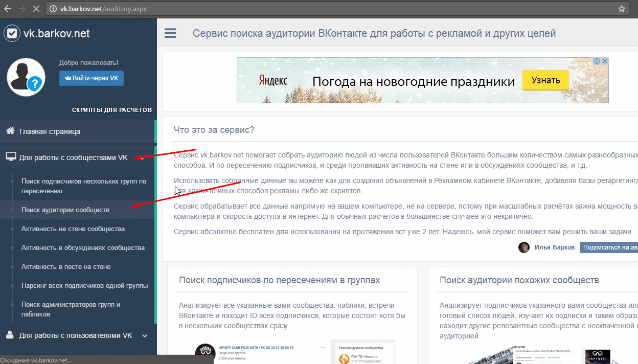
Task: Click the vk.barkov.net checkmark logo
Action: tap(12, 34)
